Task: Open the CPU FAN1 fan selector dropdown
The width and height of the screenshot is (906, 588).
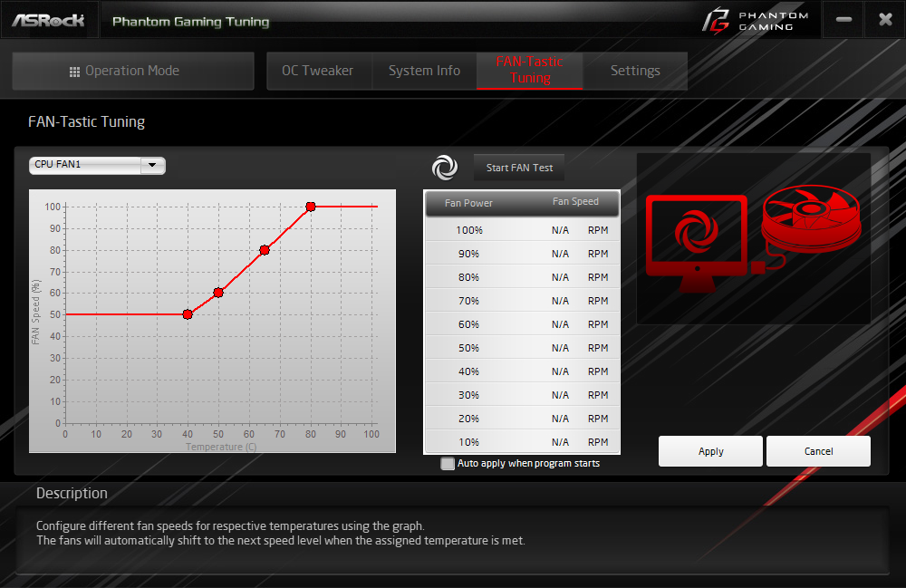Action: click(x=97, y=165)
